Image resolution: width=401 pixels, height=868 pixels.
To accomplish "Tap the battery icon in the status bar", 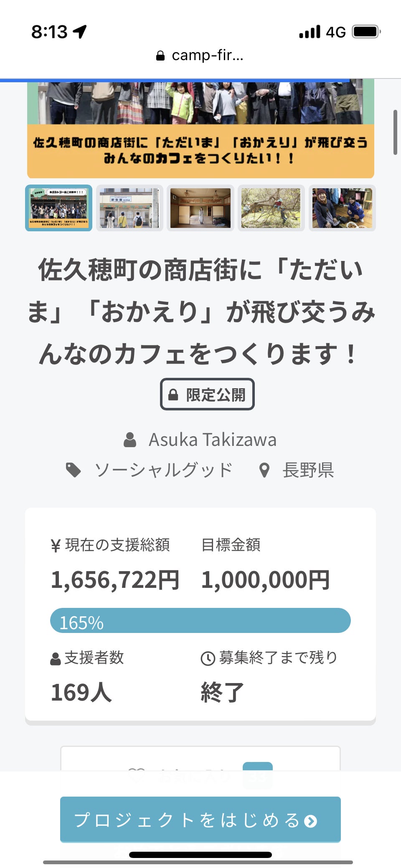I will 366,32.
